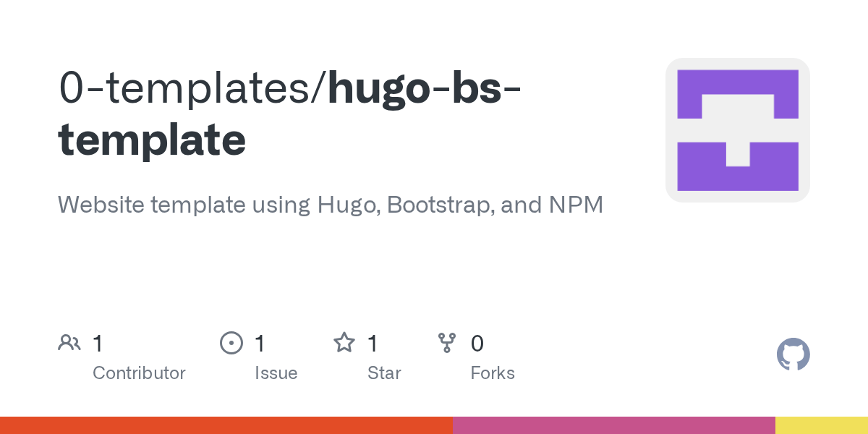Click the star outline icon

point(344,343)
